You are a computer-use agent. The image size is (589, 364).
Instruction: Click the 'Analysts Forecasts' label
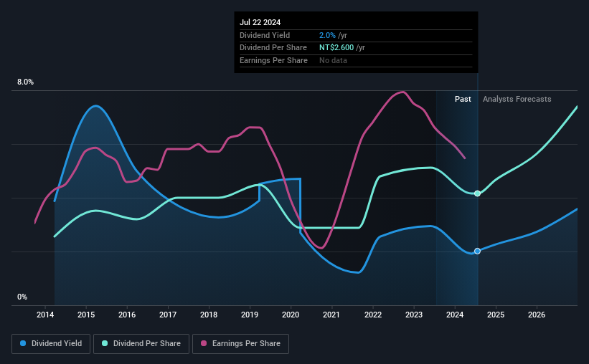[517, 99]
